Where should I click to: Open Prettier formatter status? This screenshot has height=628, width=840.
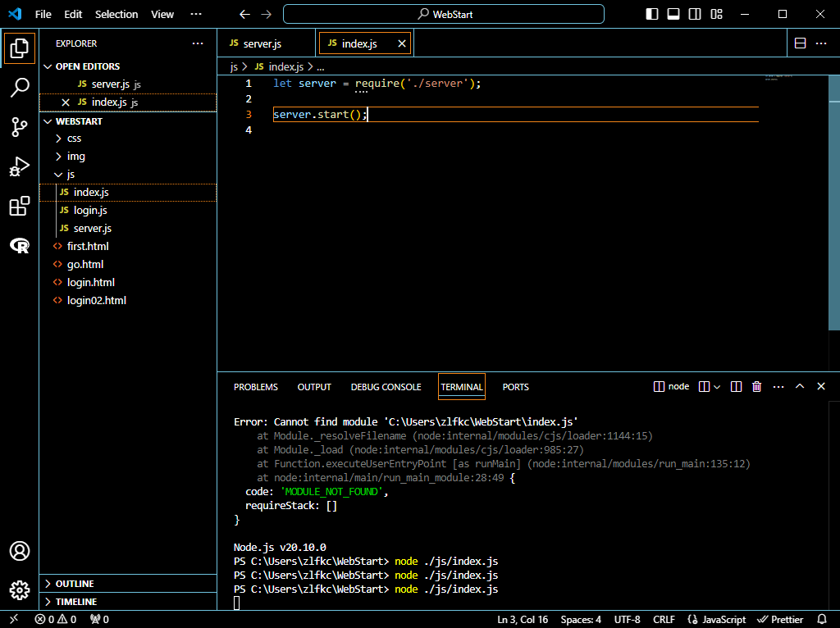tap(780, 620)
